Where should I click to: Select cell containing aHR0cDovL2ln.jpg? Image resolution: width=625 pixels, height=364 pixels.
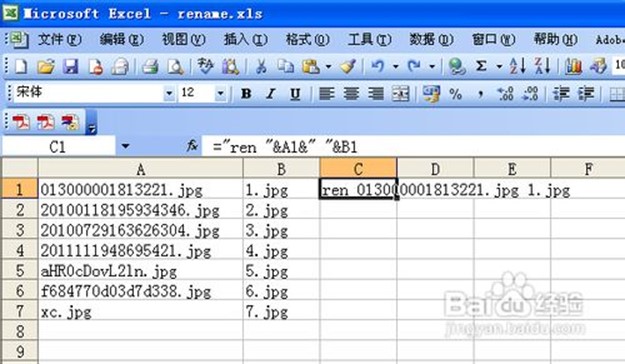point(140,270)
